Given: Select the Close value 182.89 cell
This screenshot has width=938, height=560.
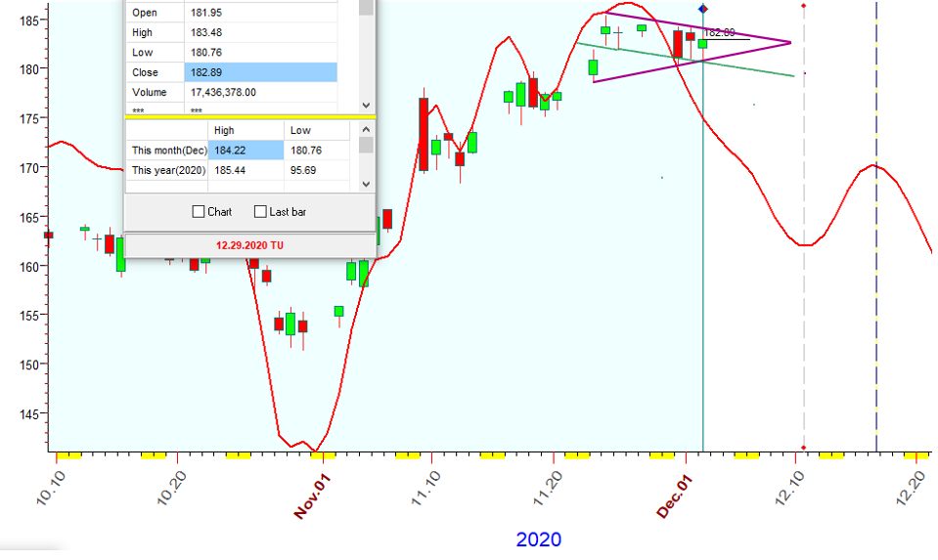Looking at the screenshot, I should point(260,72).
